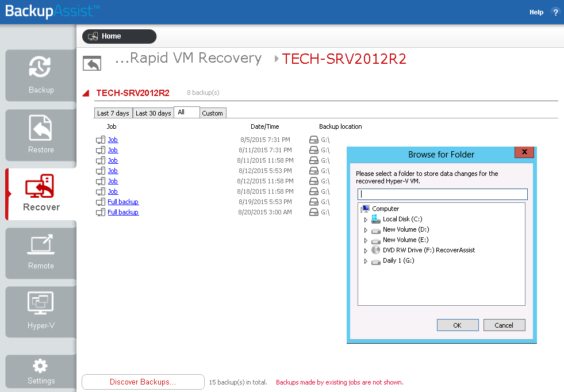Close the Browse for Folder dialog
Viewport: 564px width, 392px height.
click(x=524, y=152)
